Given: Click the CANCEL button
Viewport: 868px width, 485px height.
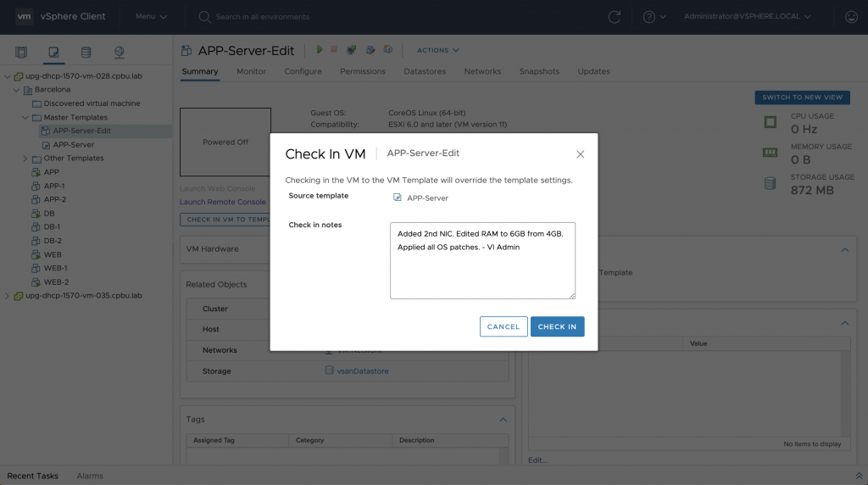Looking at the screenshot, I should click(x=504, y=326).
